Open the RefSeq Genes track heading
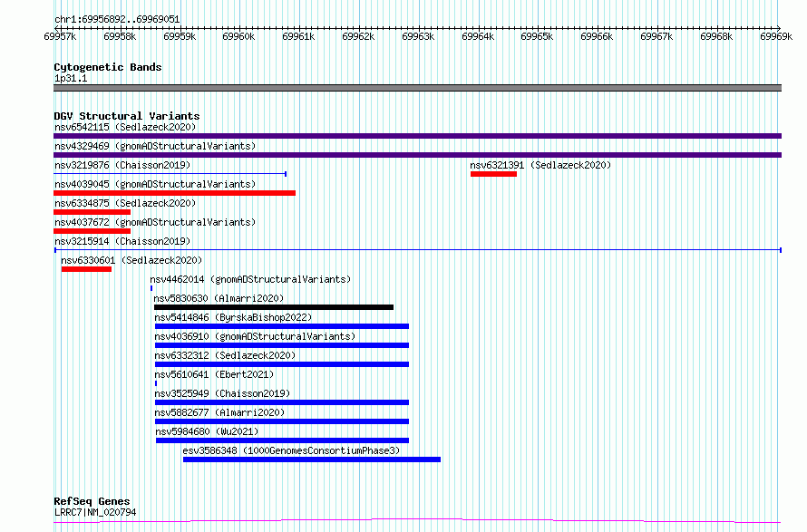 coord(92,501)
